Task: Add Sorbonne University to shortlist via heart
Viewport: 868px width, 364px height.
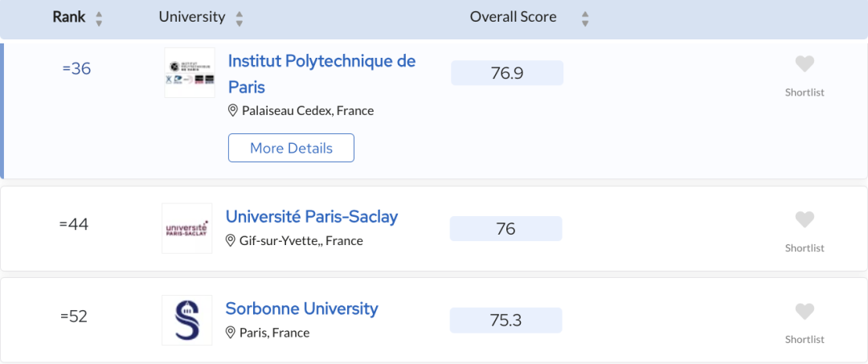Action: [x=805, y=312]
